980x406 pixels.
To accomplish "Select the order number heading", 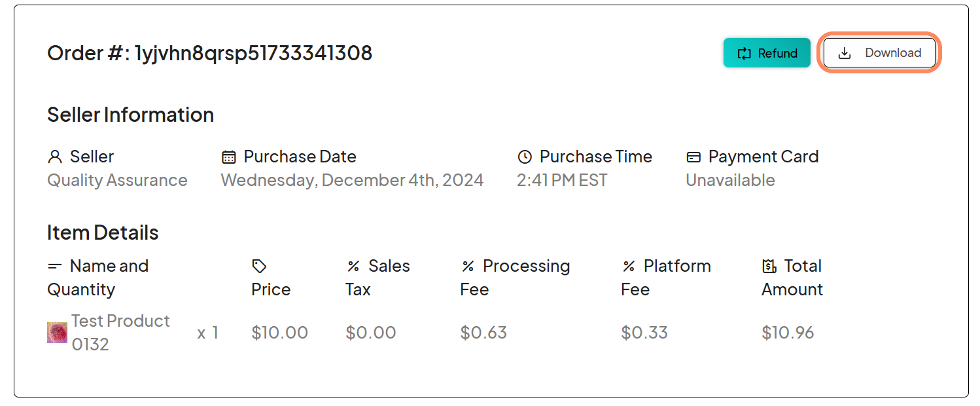I will point(209,53).
